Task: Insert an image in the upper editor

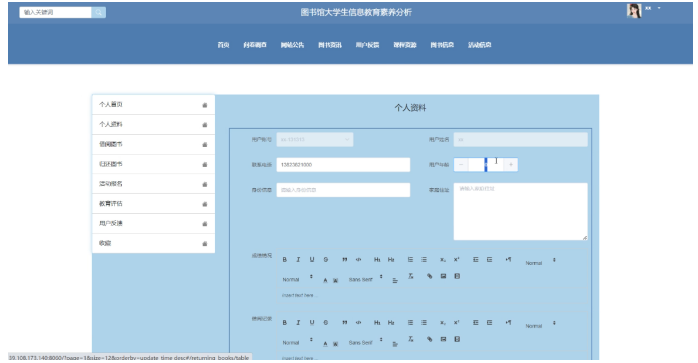Action: (x=443, y=277)
